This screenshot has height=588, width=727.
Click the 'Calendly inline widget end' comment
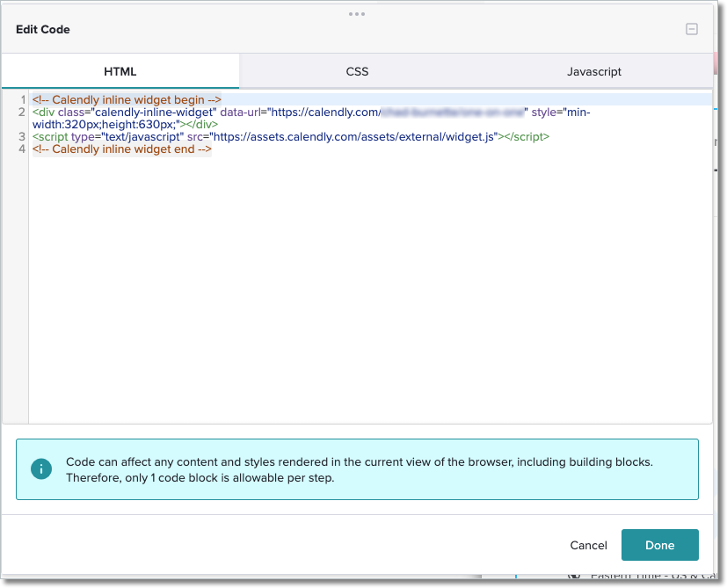[x=122, y=149]
